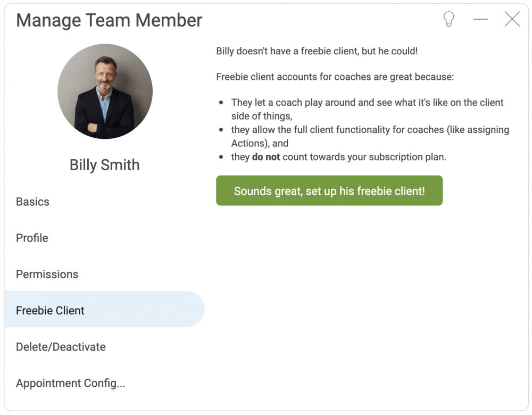The width and height of the screenshot is (532, 415).
Task: Click the lightbulb tips icon
Action: click(x=448, y=19)
